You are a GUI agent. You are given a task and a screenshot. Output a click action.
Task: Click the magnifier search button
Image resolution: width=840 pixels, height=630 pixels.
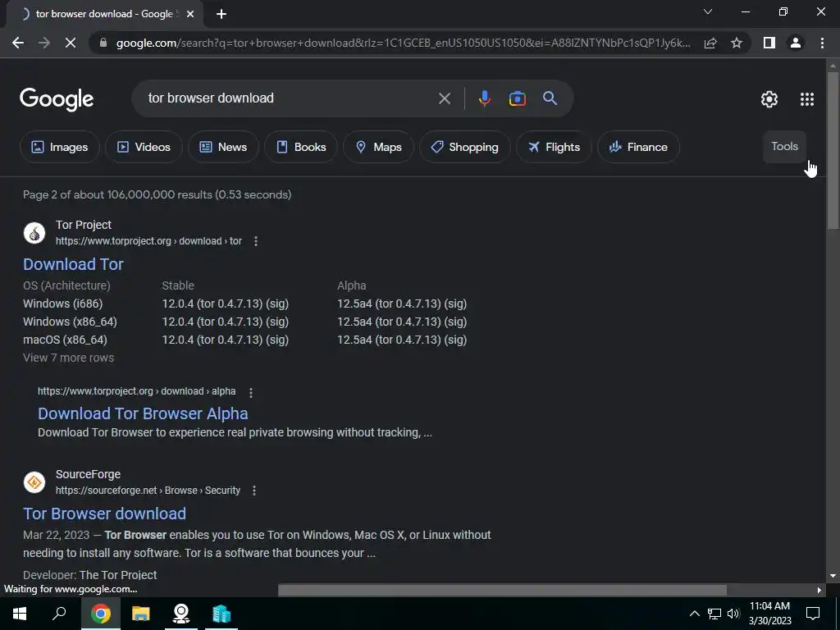tap(550, 98)
